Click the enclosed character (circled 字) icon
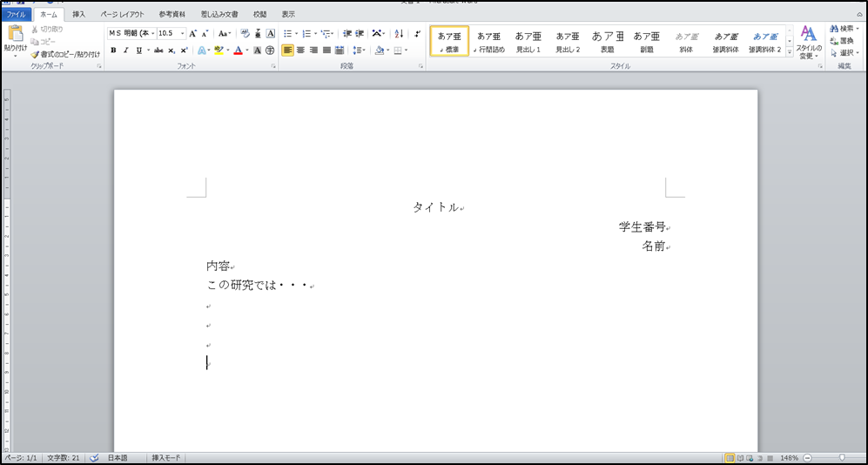Image resolution: width=868 pixels, height=465 pixels. click(x=270, y=51)
